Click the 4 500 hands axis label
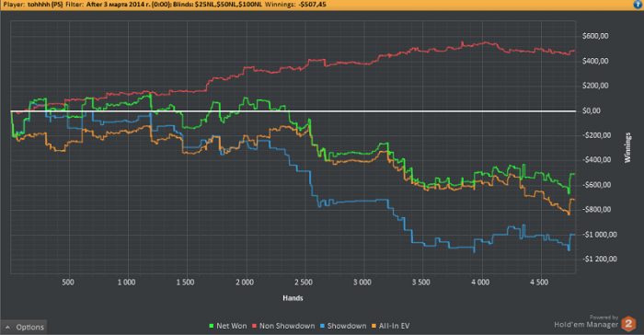The width and height of the screenshot is (644, 335). click(539, 283)
